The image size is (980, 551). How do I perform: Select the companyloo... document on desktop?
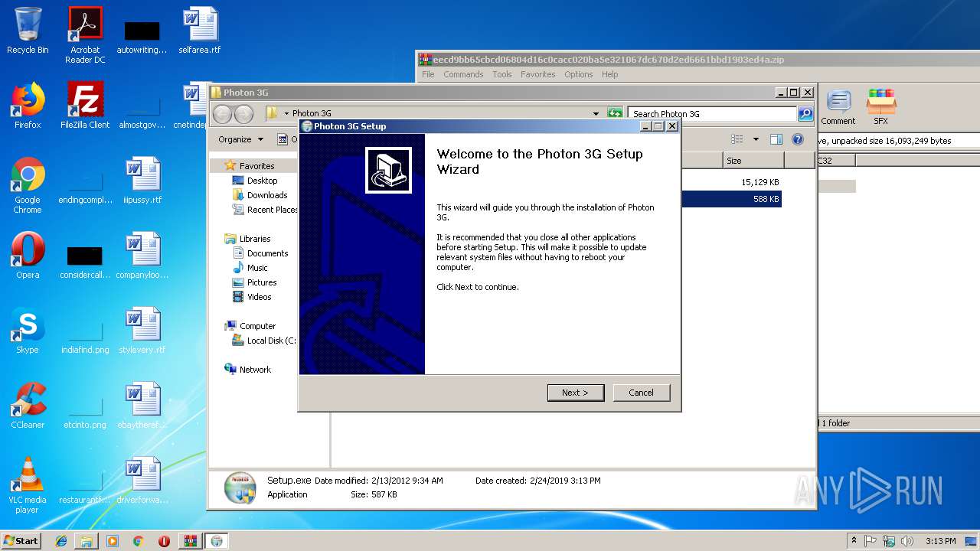(142, 256)
